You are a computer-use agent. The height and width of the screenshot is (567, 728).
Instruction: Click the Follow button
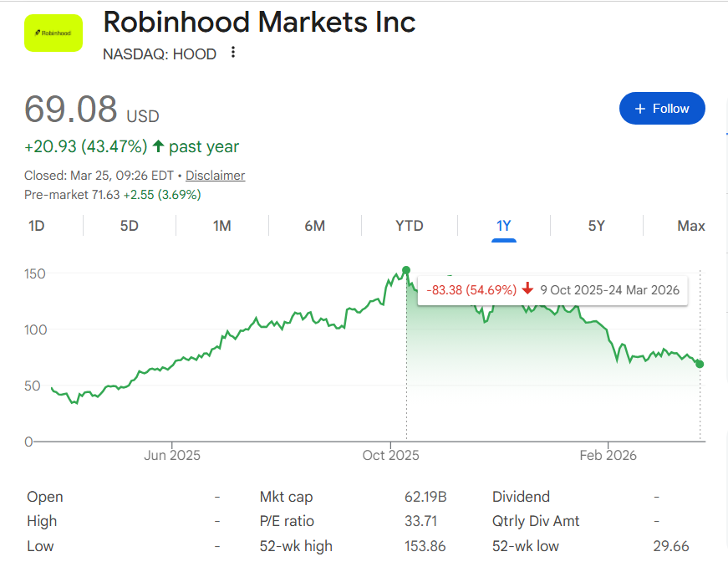(662, 108)
